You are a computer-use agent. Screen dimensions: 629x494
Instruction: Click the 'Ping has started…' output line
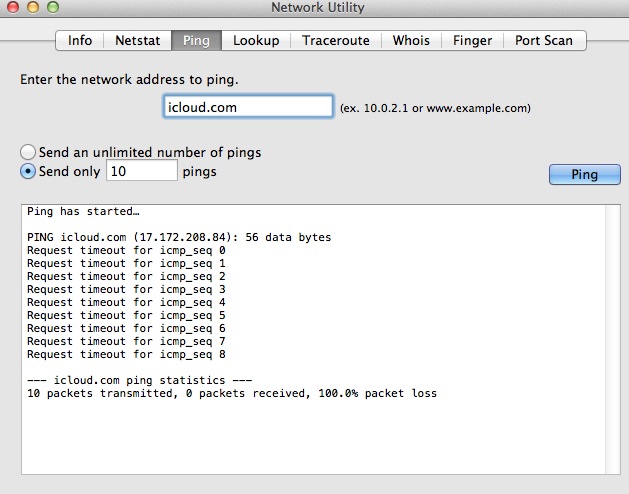click(x=83, y=212)
